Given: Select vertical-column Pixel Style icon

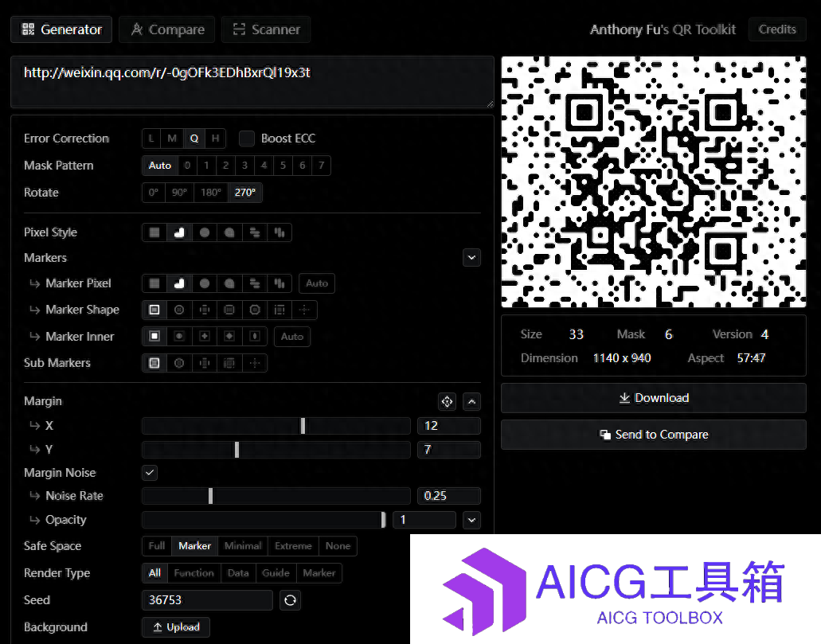Looking at the screenshot, I should point(280,232).
